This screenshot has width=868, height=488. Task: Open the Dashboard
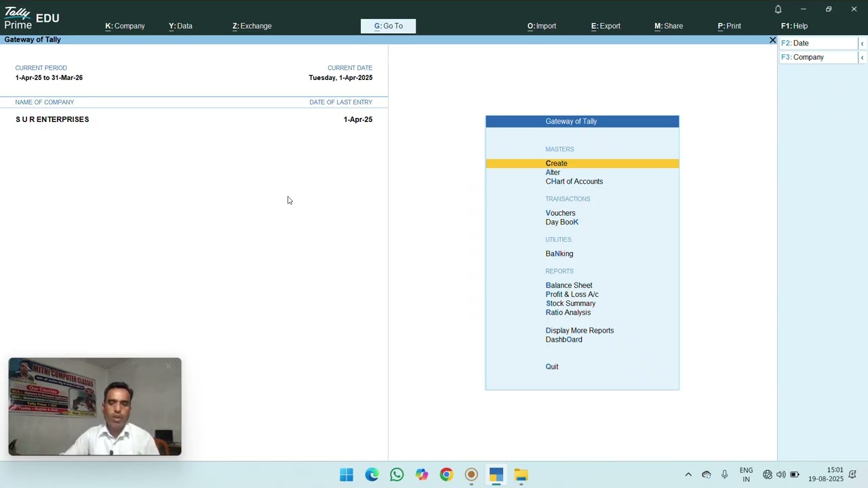click(x=564, y=340)
